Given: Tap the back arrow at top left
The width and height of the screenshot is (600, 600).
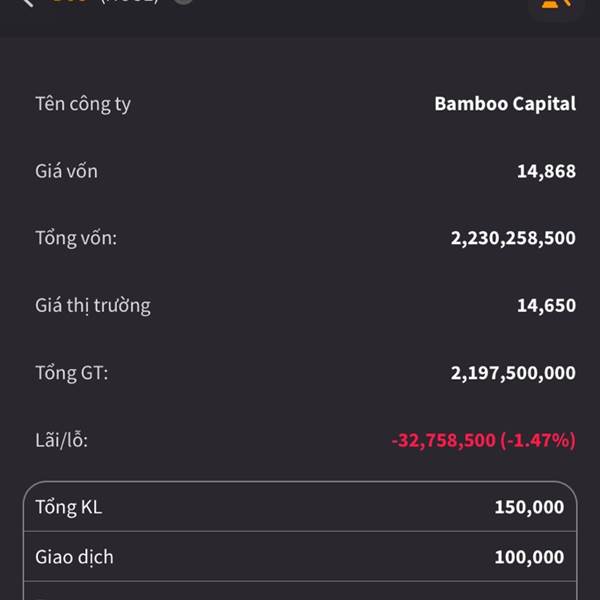Looking at the screenshot, I should 28,3.
